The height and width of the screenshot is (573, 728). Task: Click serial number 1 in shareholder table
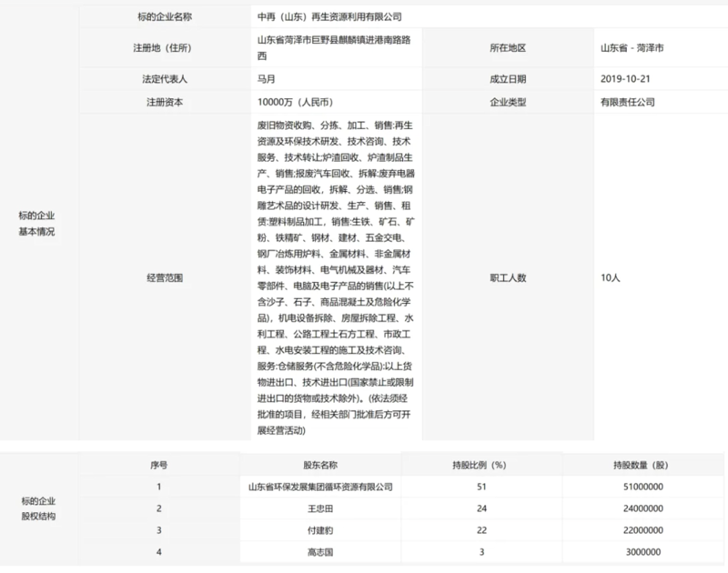tap(158, 487)
